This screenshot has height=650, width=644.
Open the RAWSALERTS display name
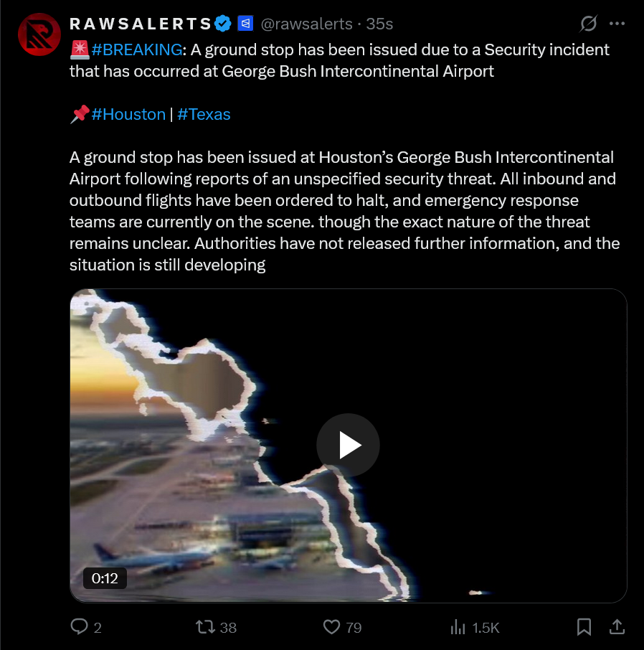(x=141, y=24)
